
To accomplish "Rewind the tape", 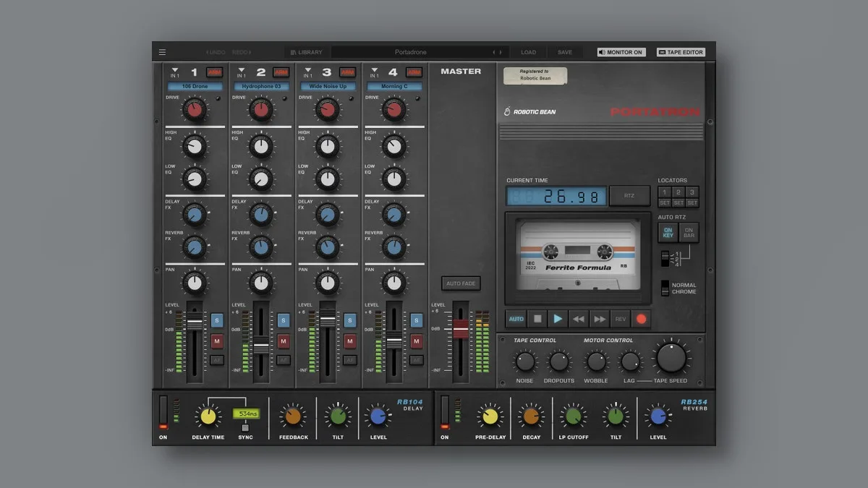I will 579,318.
